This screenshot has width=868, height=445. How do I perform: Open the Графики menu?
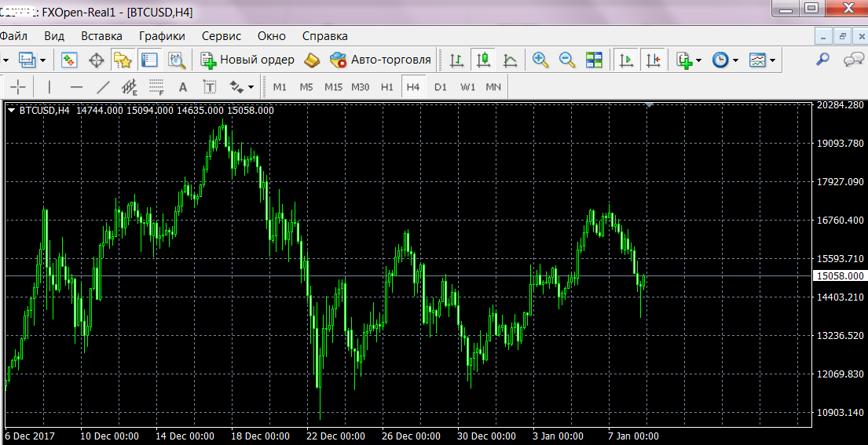[162, 36]
